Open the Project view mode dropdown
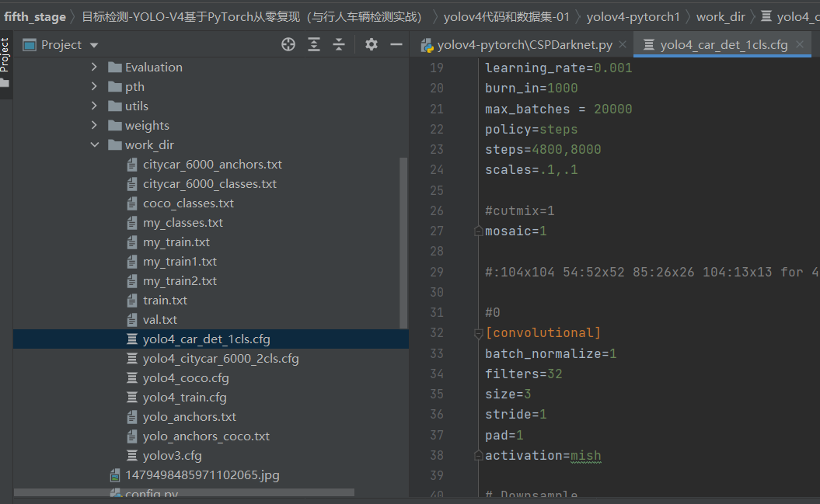 [93, 44]
